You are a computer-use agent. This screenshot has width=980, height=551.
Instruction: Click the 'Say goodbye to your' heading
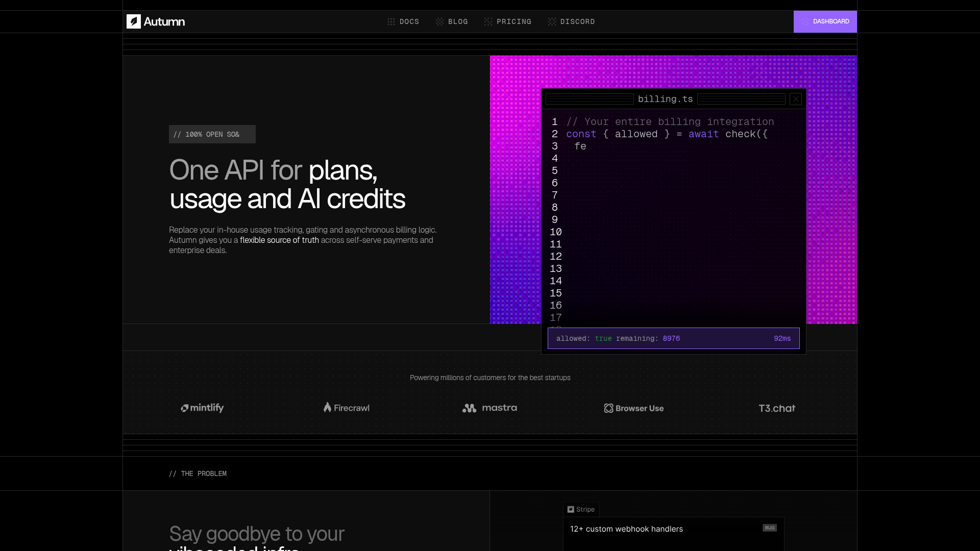[257, 534]
